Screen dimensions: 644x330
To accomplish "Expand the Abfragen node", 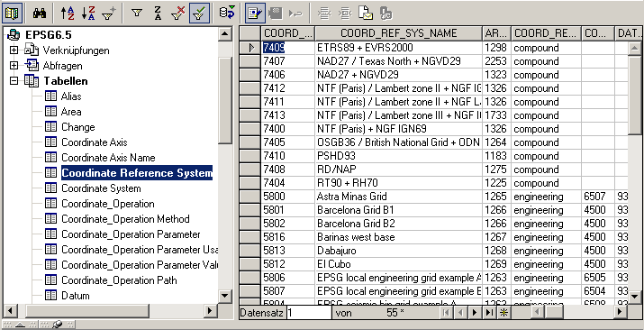I will (x=14, y=65).
